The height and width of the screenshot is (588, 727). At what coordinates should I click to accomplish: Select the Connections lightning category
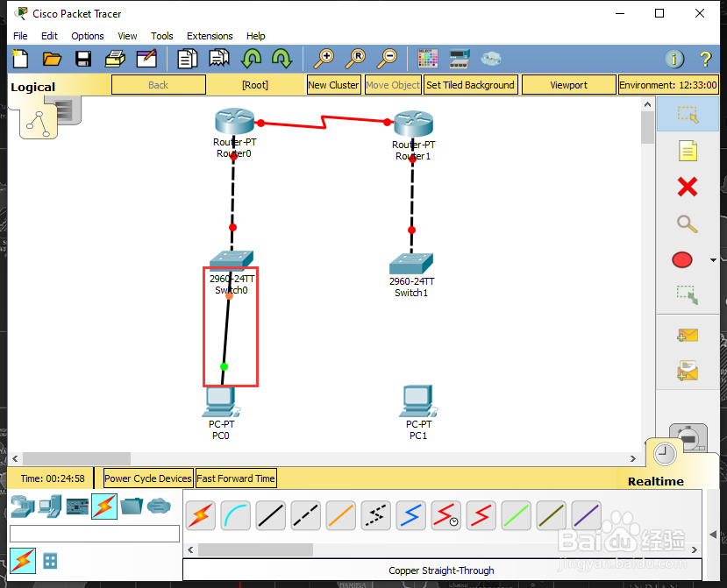104,507
